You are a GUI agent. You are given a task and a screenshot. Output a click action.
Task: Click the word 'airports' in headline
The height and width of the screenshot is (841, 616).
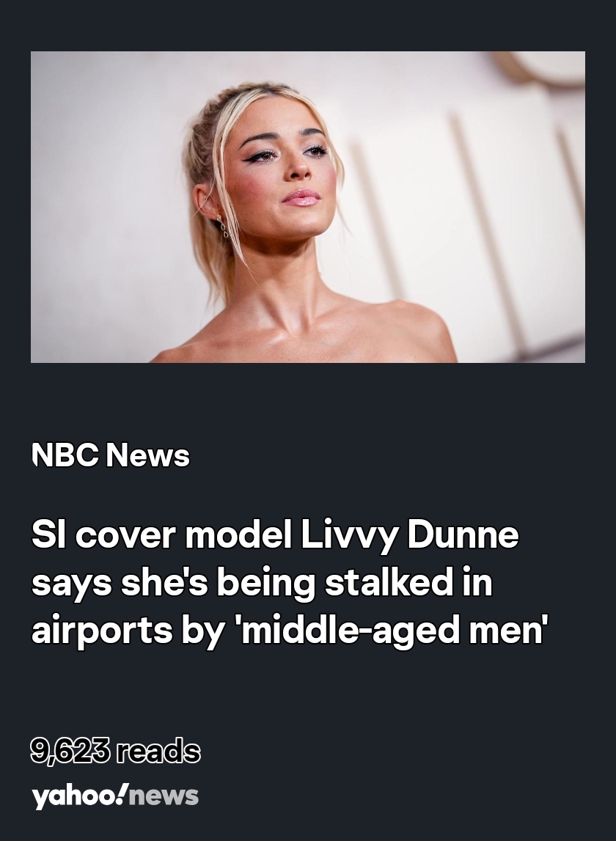click(102, 631)
